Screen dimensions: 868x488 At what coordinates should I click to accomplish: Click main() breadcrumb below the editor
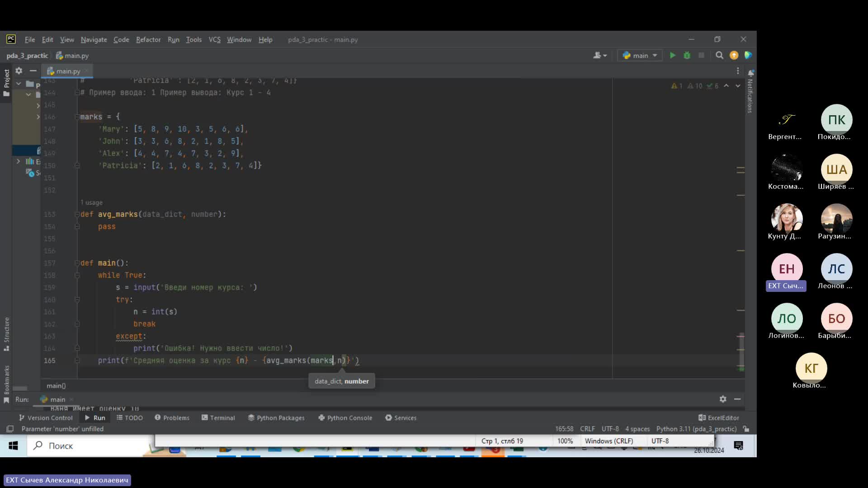click(x=56, y=385)
